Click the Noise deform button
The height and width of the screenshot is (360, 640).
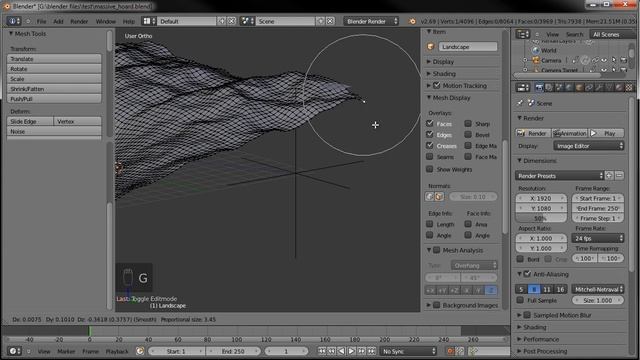point(54,131)
